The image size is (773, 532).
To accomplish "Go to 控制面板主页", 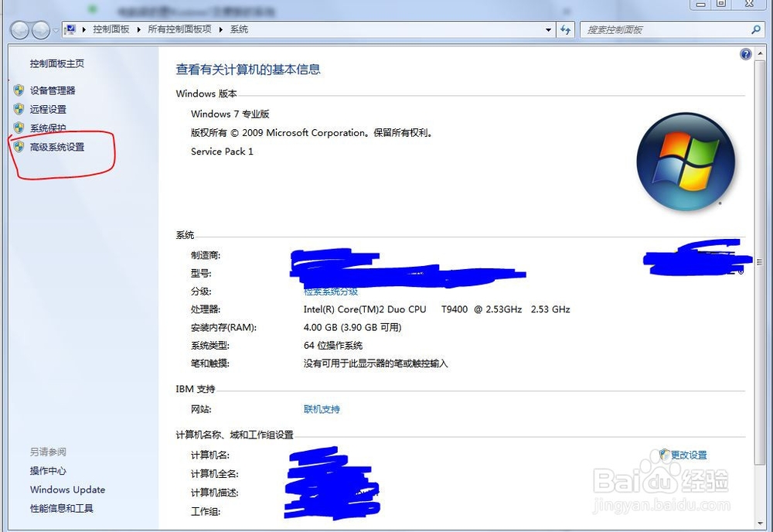I will [56, 63].
